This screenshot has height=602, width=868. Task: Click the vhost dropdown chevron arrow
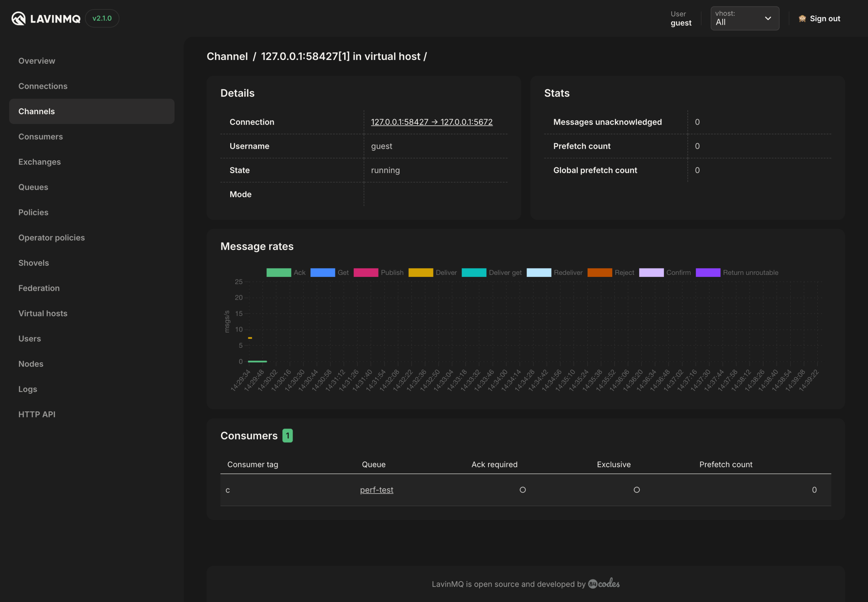(768, 19)
